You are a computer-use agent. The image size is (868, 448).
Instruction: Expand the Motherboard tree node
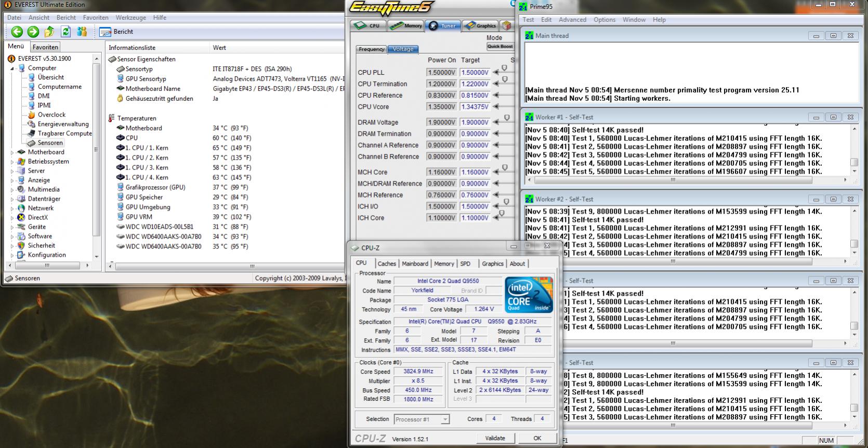coord(12,152)
